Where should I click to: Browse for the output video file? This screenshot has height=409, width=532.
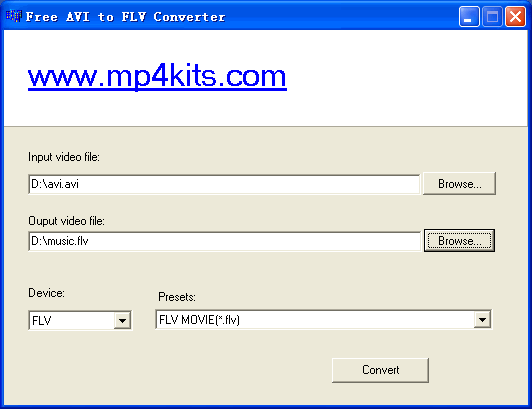[x=459, y=241]
